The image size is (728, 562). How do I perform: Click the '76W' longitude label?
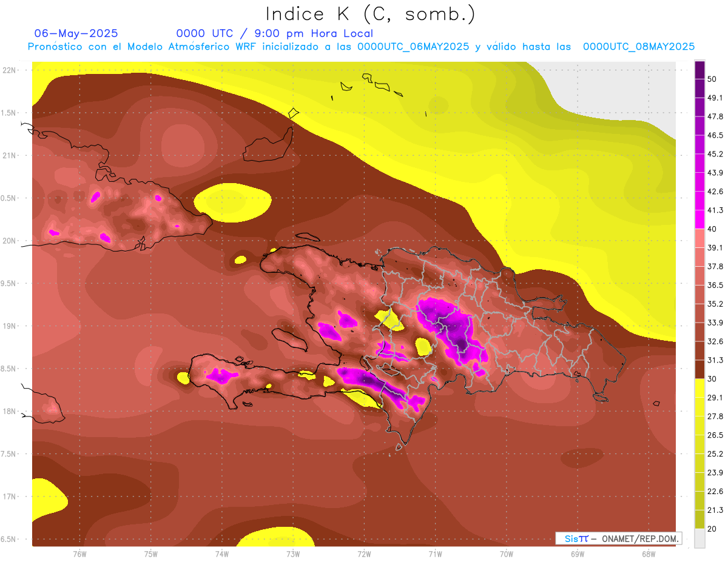pos(79,554)
